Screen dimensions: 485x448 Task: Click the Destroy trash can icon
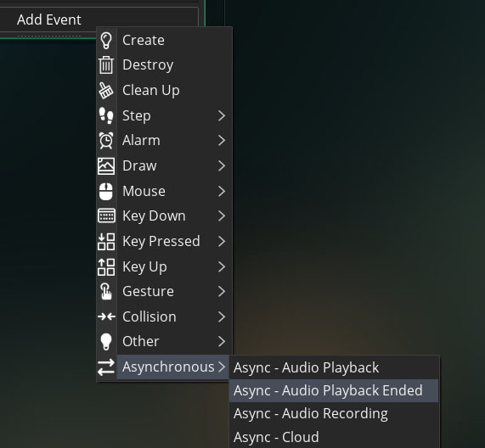click(106, 65)
